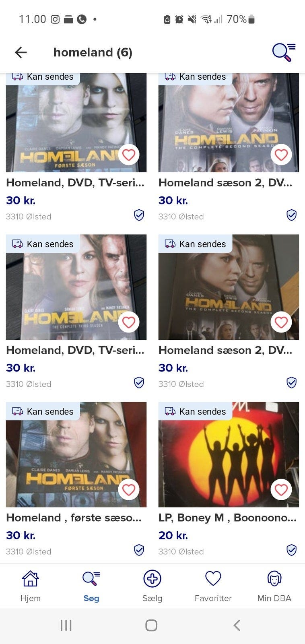
Task: Tap Android recent apps button
Action: click(x=66, y=625)
